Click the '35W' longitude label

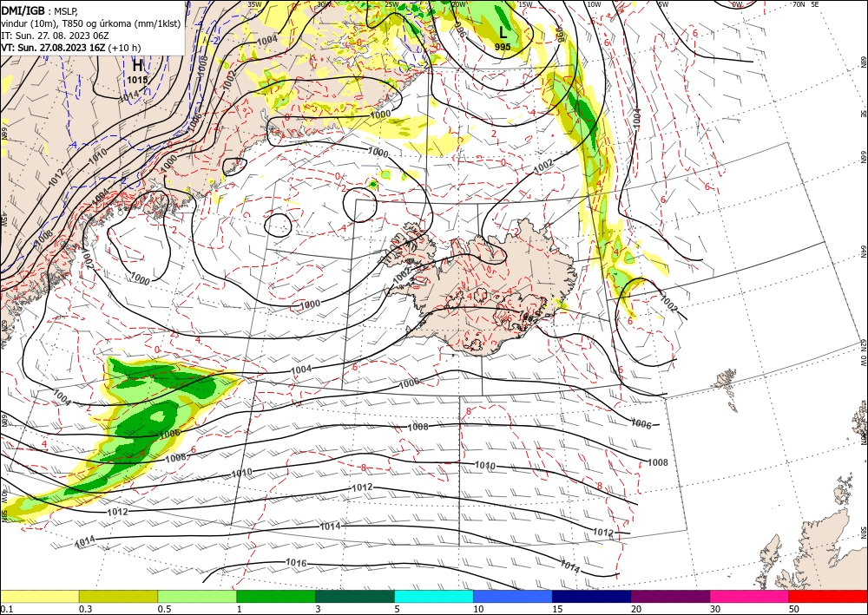click(x=254, y=4)
